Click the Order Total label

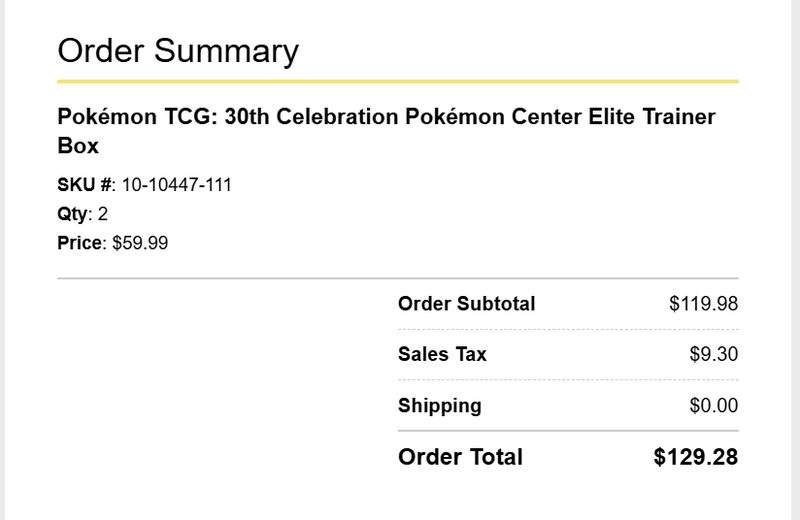coord(460,457)
